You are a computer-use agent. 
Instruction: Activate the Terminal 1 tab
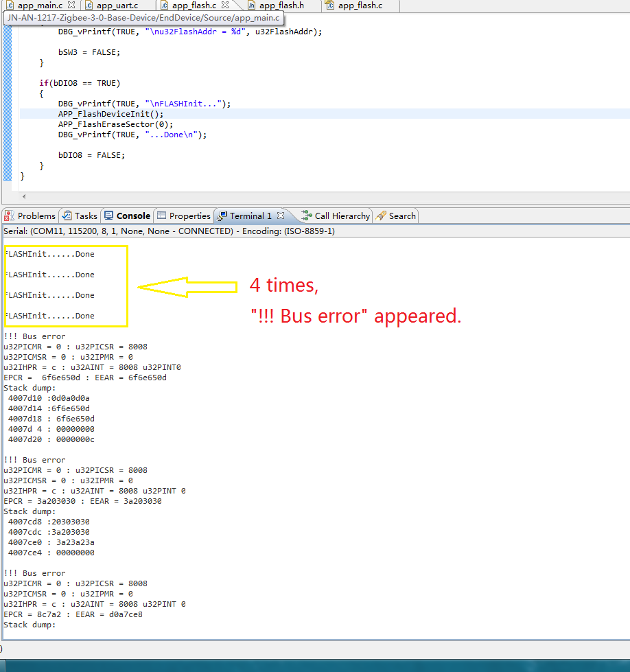[250, 216]
